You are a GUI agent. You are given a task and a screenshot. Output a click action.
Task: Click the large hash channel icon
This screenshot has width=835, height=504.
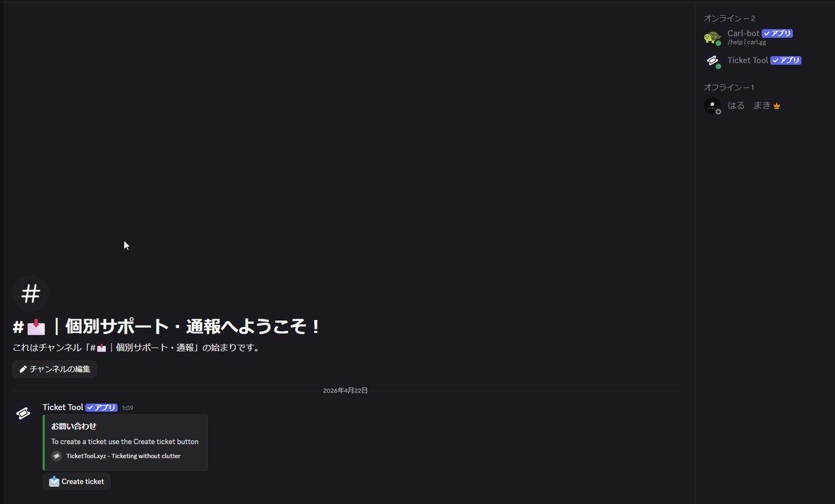coord(31,293)
